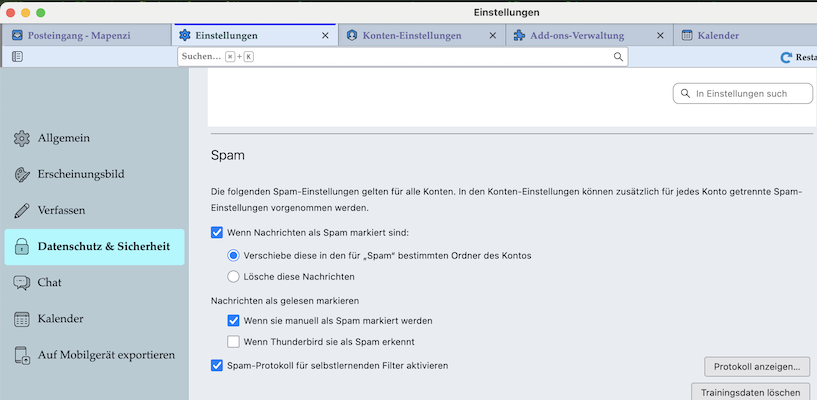Click the Chat speech bubble icon
The image size is (817, 400).
coord(22,283)
